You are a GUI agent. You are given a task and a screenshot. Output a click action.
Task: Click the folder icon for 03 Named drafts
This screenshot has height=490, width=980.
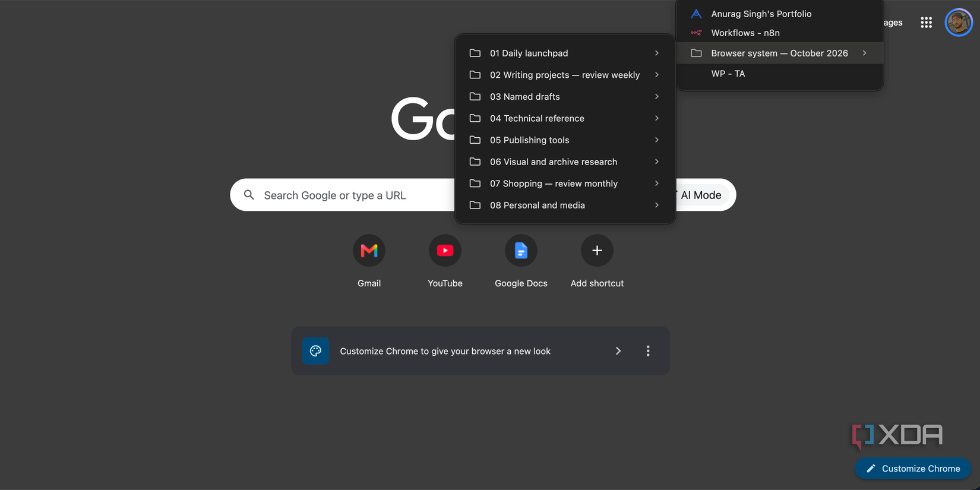tap(475, 96)
